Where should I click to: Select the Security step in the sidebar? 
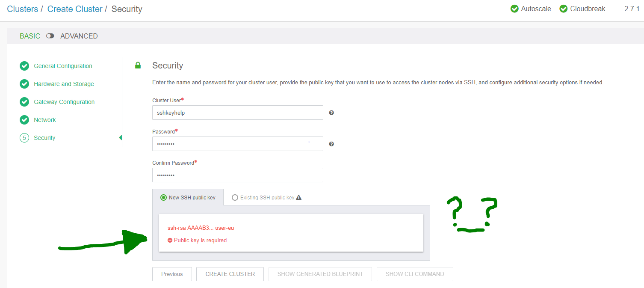[x=44, y=137]
